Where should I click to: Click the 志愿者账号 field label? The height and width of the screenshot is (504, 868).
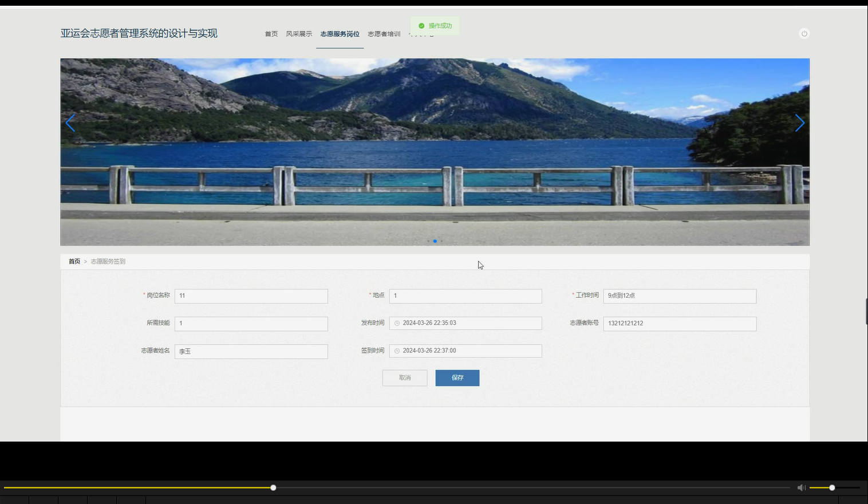584,323
